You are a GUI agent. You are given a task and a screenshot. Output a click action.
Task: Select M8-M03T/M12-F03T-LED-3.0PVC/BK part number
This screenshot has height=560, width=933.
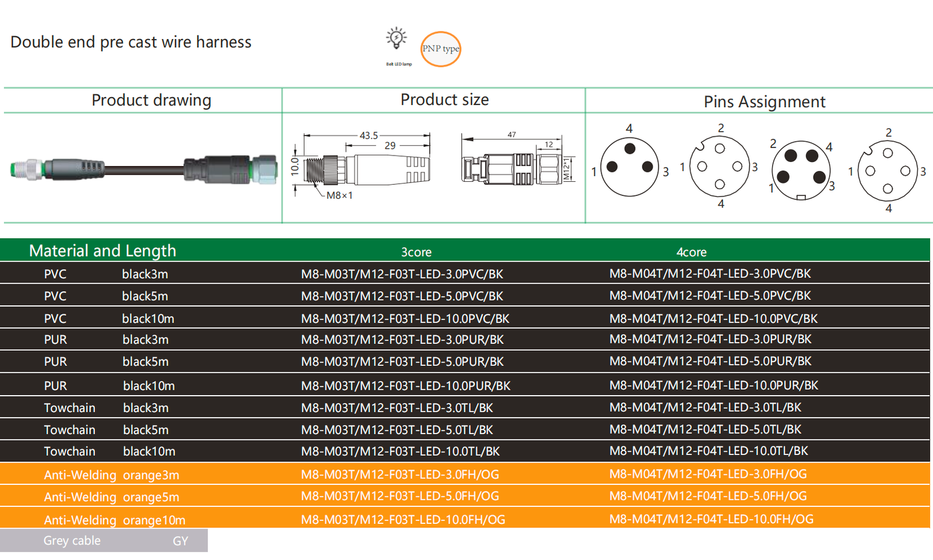(x=402, y=274)
